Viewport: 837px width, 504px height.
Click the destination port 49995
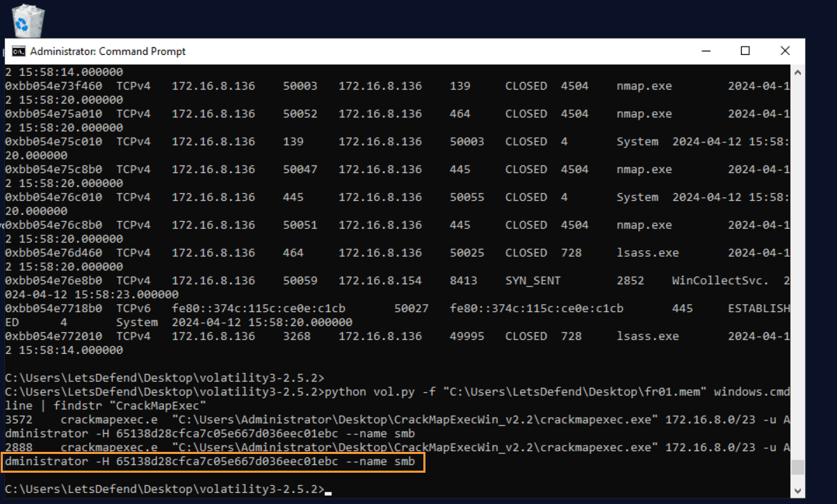click(467, 336)
